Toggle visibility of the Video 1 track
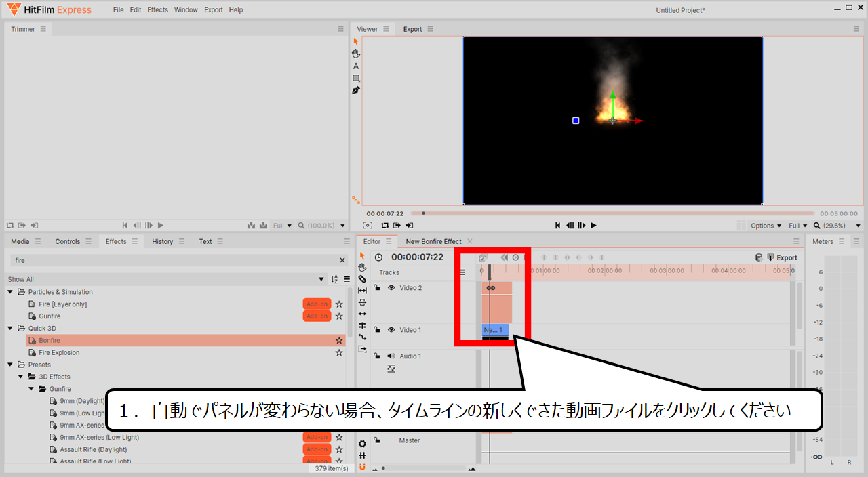 (391, 330)
